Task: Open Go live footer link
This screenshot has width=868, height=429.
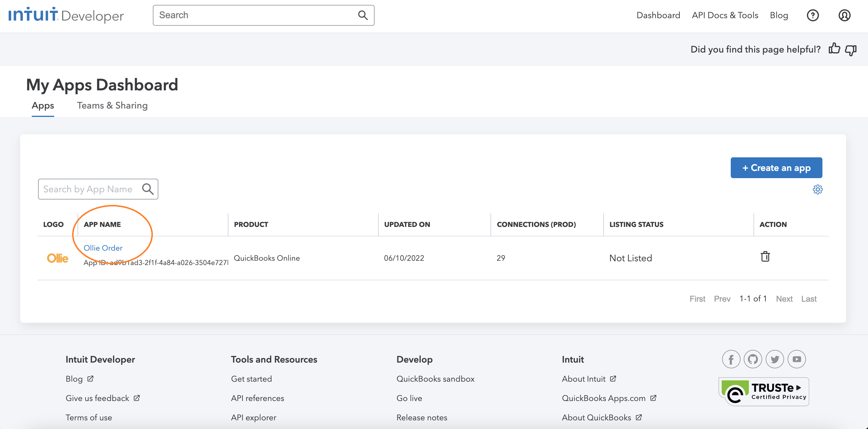Action: 409,398
